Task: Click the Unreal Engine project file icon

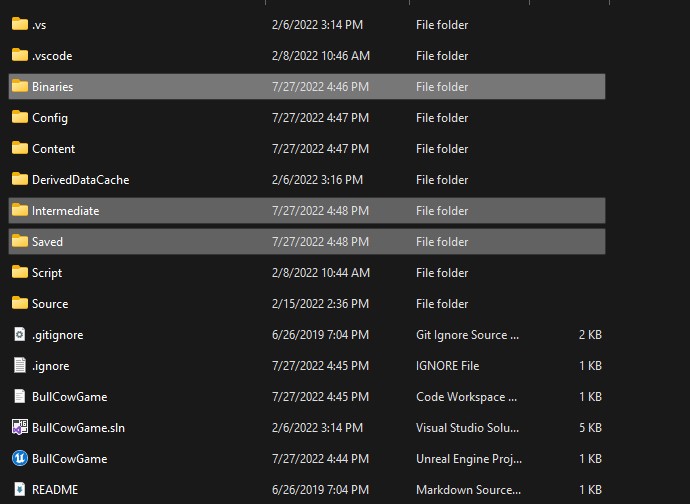Action: click(19, 458)
